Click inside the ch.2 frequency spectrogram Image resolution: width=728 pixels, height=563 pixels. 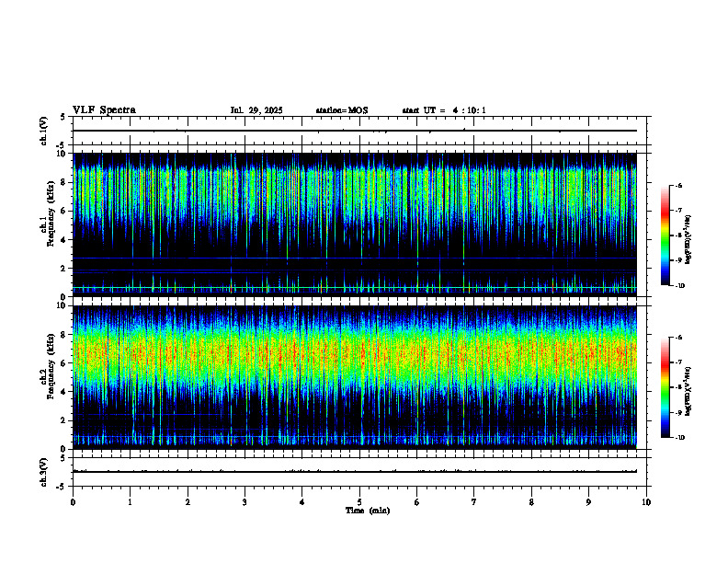[x=355, y=377]
